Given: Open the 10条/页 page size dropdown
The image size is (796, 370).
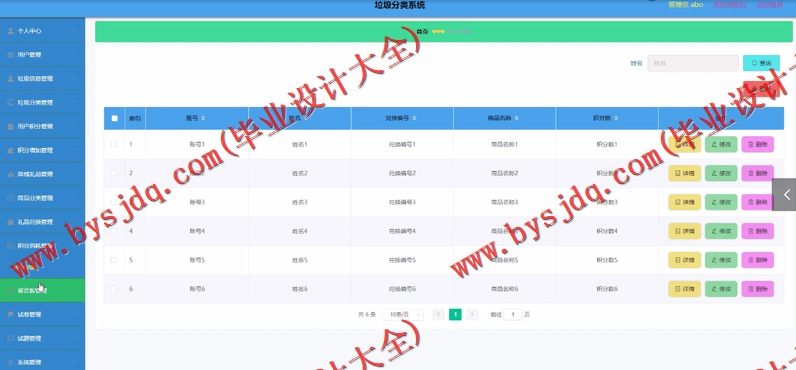Looking at the screenshot, I should click(403, 315).
